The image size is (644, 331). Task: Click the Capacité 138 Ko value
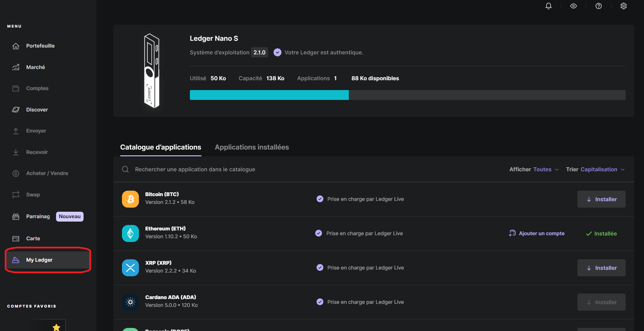(x=275, y=78)
